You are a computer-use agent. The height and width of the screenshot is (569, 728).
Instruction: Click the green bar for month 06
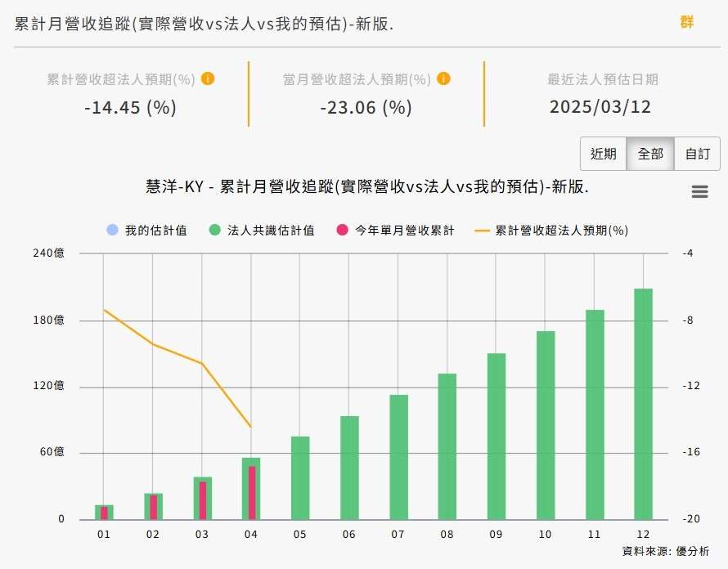point(349,468)
